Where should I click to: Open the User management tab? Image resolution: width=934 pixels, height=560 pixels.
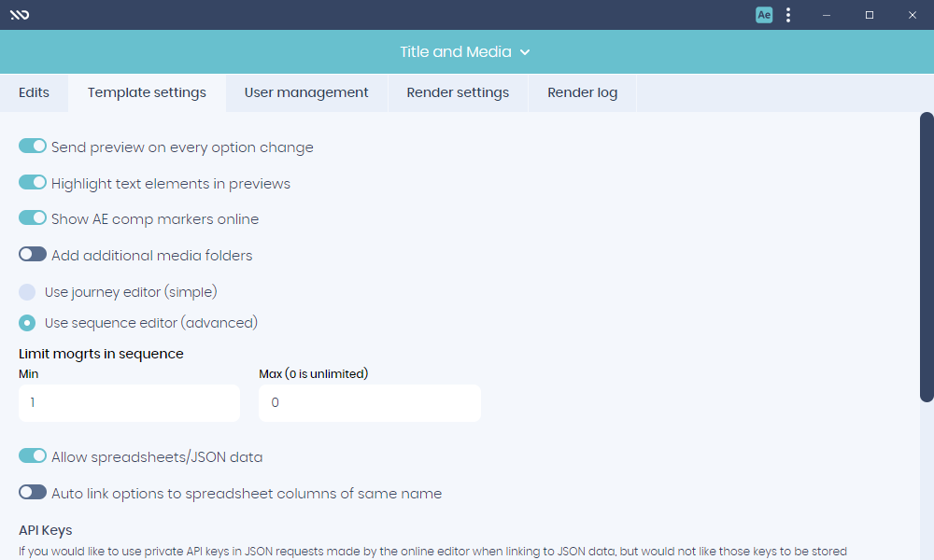306,92
